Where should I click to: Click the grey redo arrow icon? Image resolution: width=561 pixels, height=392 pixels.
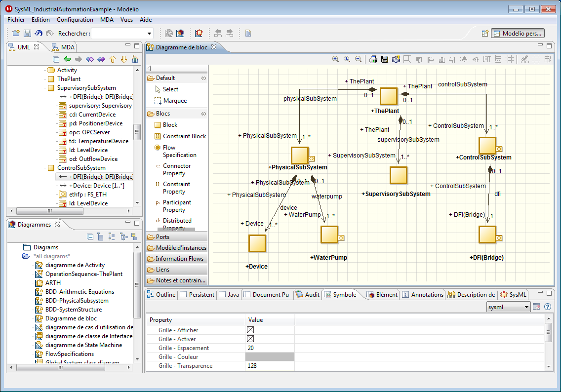(x=50, y=33)
